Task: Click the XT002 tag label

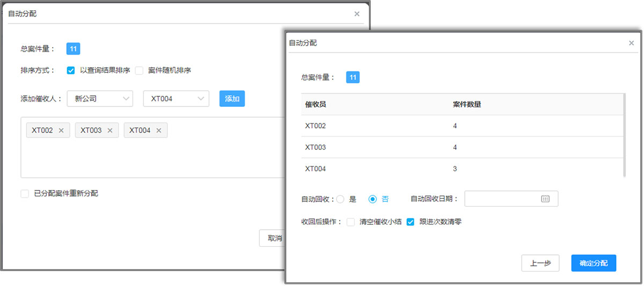Action: click(x=42, y=130)
